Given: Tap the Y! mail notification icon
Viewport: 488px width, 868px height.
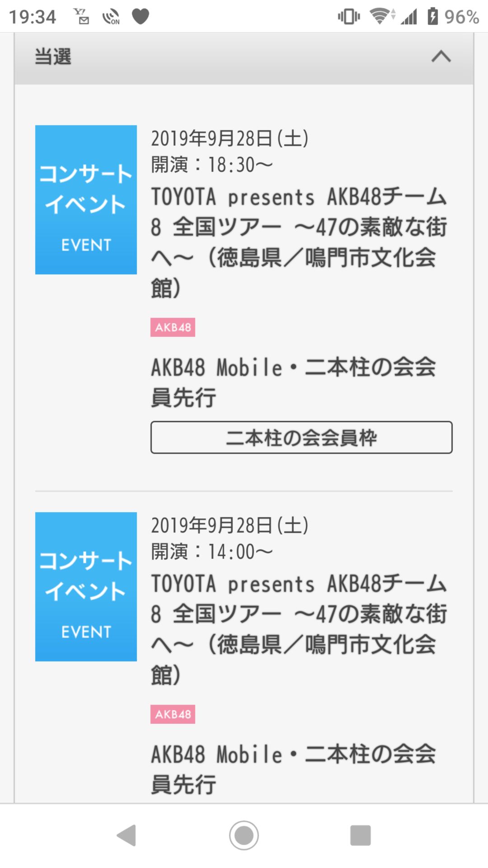Looking at the screenshot, I should [x=82, y=17].
